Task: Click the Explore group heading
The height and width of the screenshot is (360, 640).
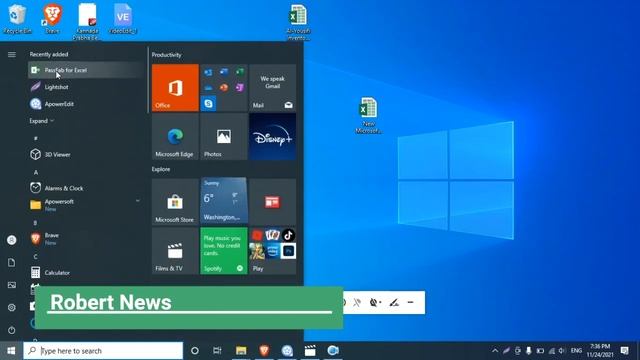Action: (x=161, y=169)
